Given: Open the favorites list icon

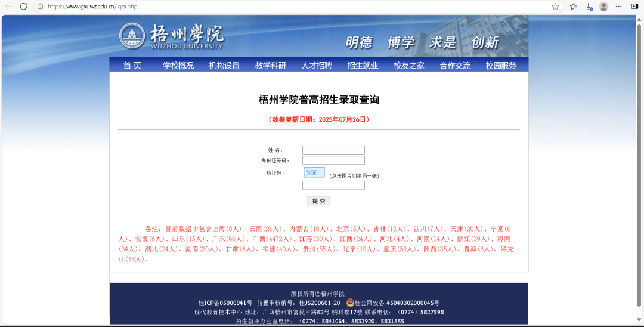Looking at the screenshot, I should [x=574, y=6].
